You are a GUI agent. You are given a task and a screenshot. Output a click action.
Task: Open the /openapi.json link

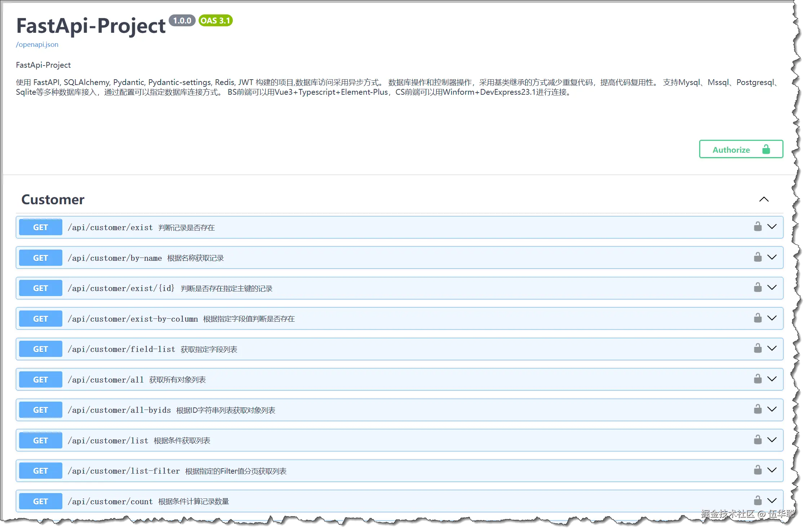coord(37,45)
